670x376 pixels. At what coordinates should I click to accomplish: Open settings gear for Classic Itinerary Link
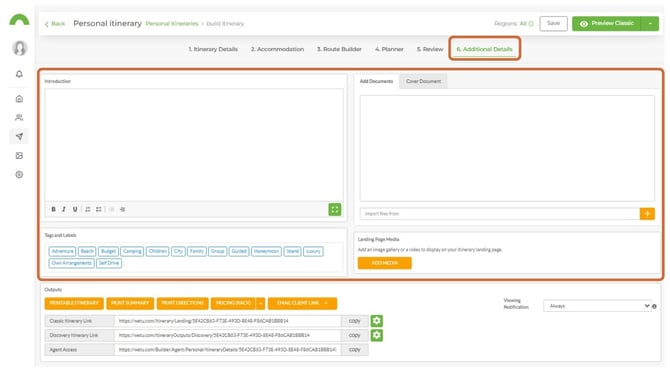(x=376, y=320)
